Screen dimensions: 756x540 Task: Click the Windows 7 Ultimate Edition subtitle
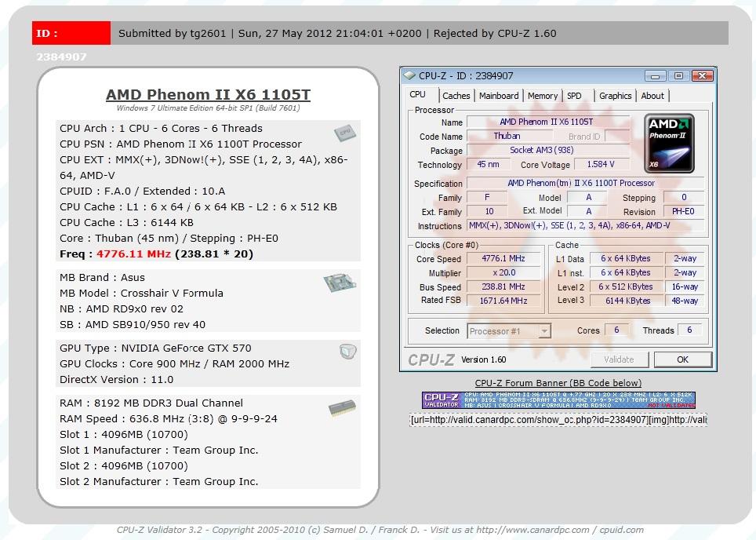click(x=208, y=108)
